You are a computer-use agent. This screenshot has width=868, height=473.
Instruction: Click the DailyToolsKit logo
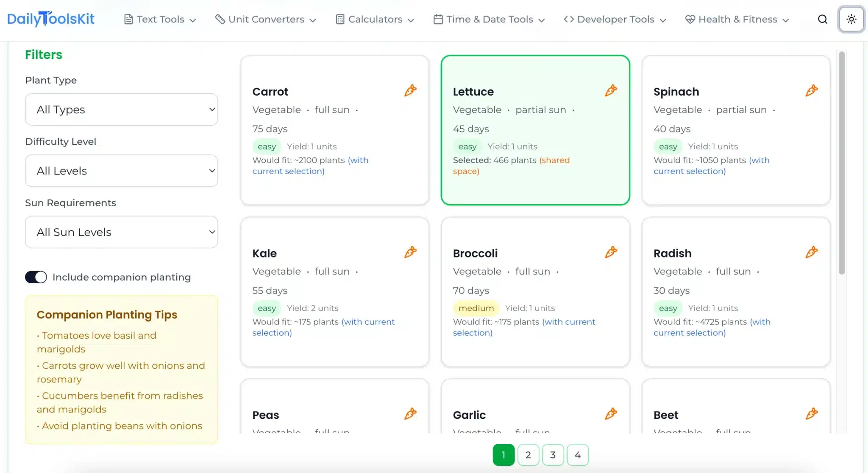(51, 19)
